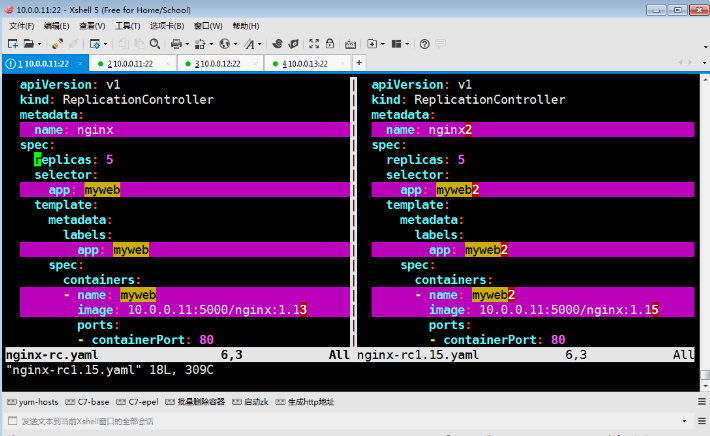Open the 工具(T) menu
This screenshot has height=436, width=710.
point(127,26)
